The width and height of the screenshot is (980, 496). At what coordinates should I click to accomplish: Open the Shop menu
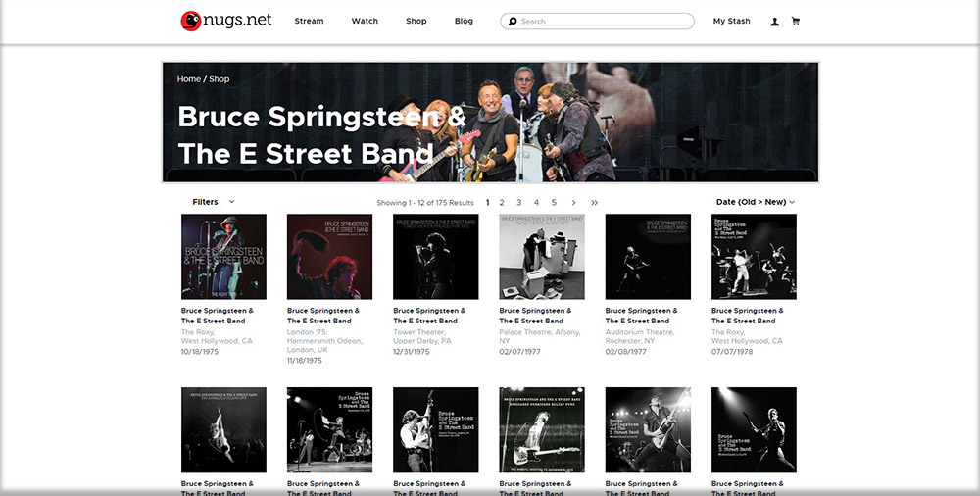point(416,22)
